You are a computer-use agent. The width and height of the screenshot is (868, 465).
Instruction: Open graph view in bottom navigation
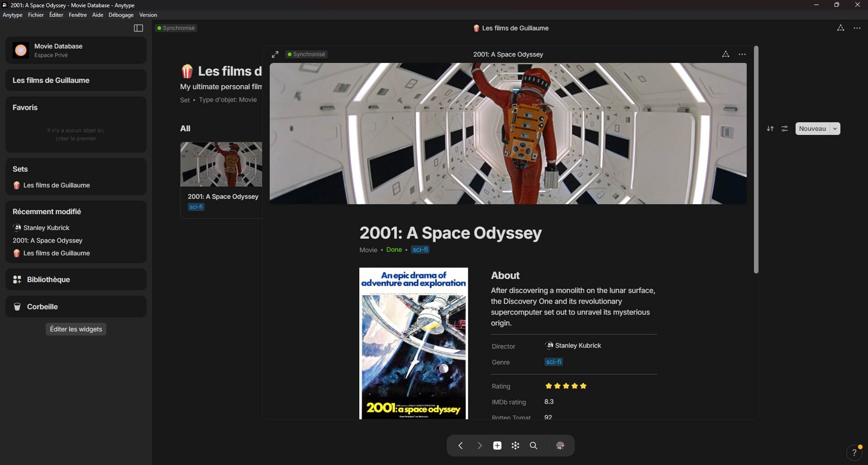(x=515, y=446)
